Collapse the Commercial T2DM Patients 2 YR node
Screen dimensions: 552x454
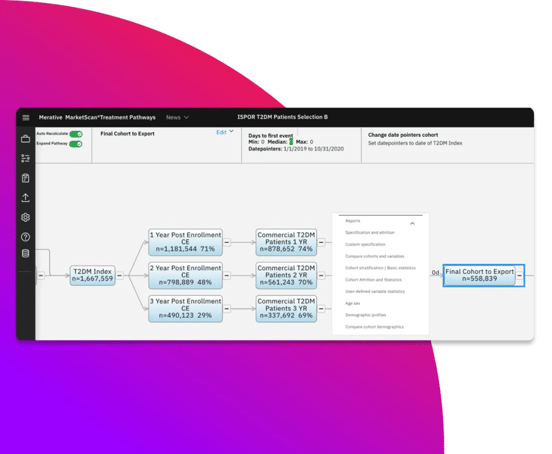pos(321,275)
